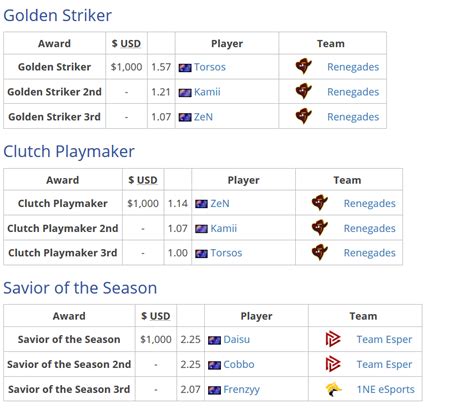Click the Team Esper logo in Cobbo's row

pyautogui.click(x=333, y=364)
